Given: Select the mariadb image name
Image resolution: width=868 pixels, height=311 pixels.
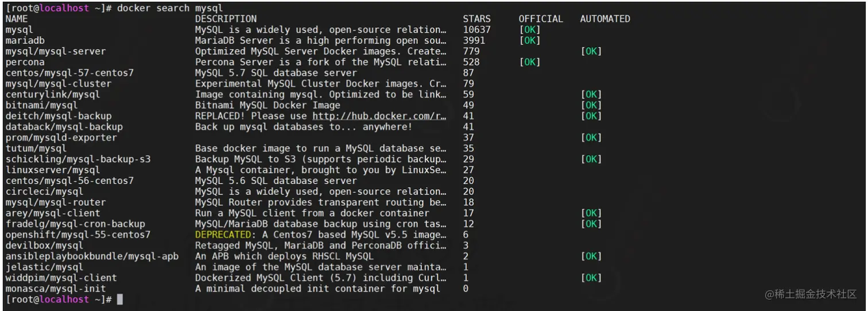Looking at the screenshot, I should pyautogui.click(x=25, y=41).
